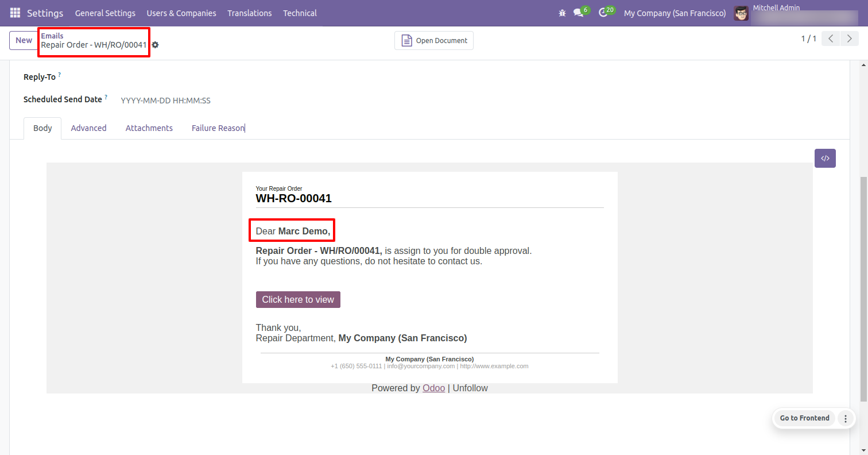The image size is (868, 455).
Task: Click the Emails breadcrumb link
Action: tap(52, 36)
